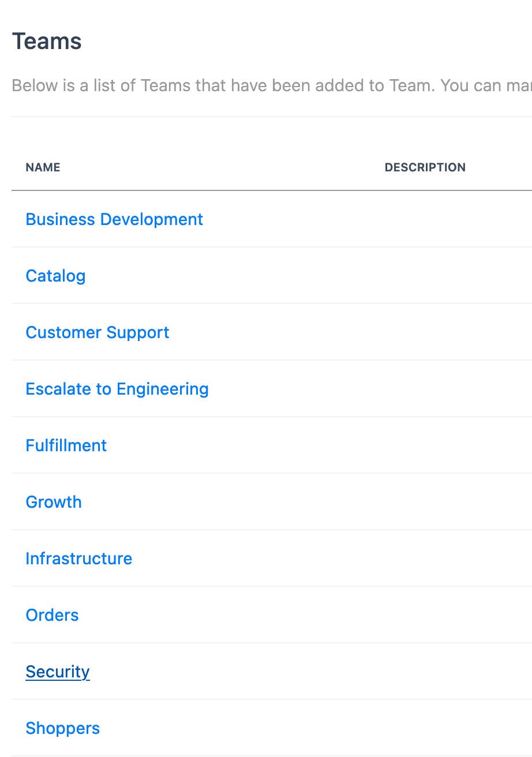This screenshot has height=757, width=532.
Task: Click the Teams page heading
Action: click(x=47, y=42)
